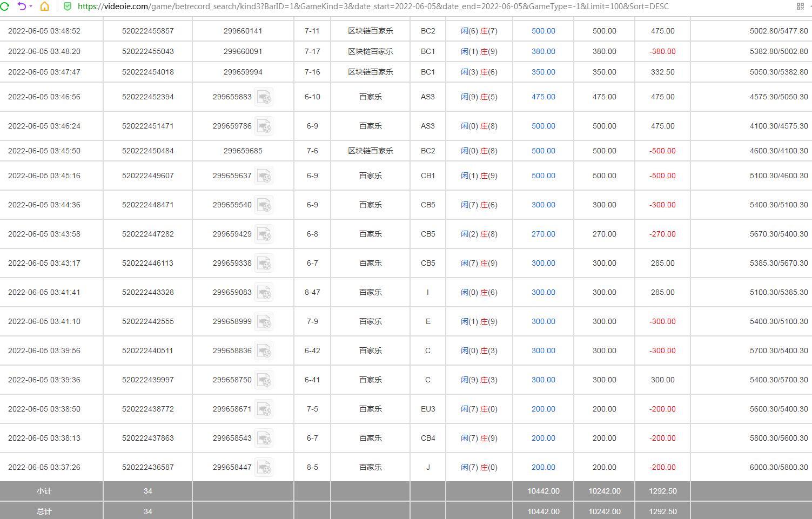
Task: Select order number 520222436587
Action: point(148,467)
